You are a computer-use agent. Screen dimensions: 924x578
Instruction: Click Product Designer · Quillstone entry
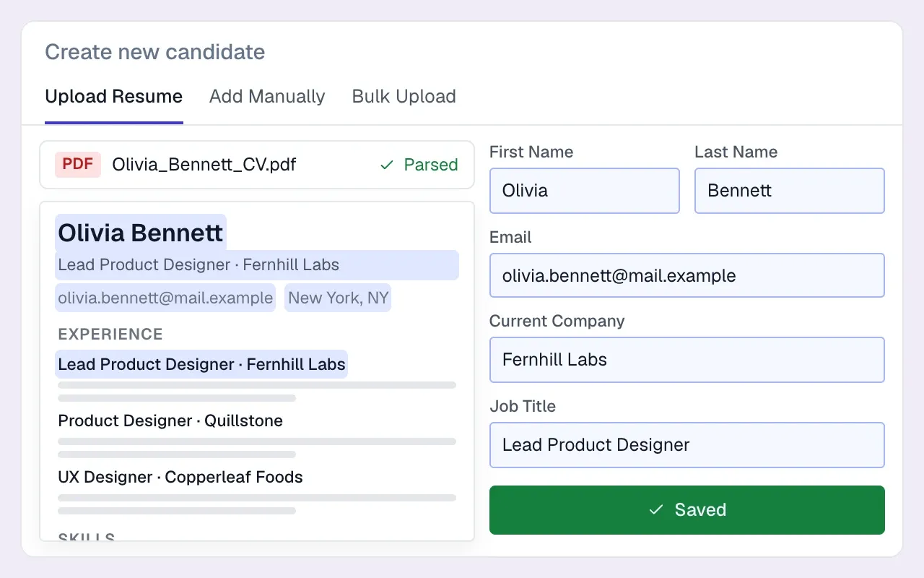[x=170, y=420]
